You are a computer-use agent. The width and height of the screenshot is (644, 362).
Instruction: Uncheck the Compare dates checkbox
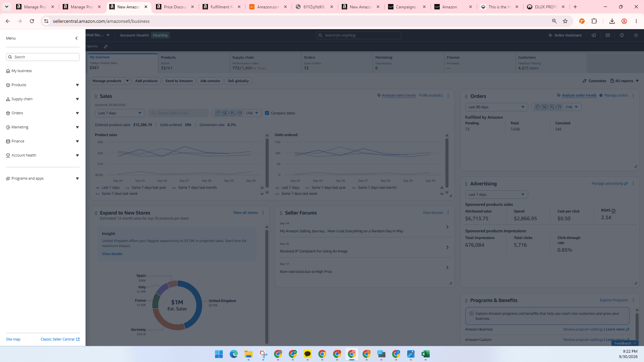pos(267,113)
